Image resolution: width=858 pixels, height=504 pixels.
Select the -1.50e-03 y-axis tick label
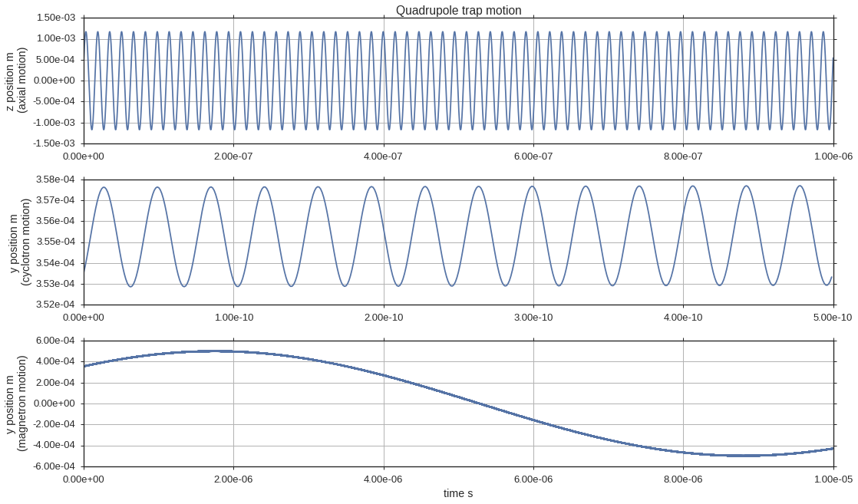tap(53, 143)
